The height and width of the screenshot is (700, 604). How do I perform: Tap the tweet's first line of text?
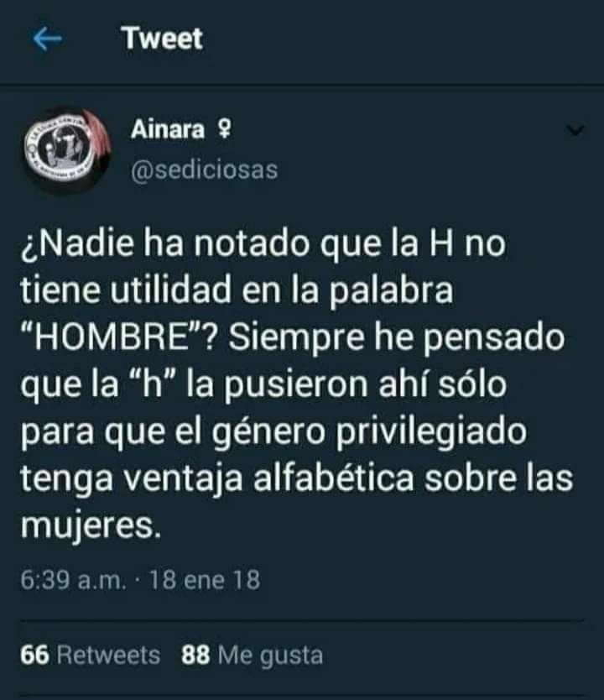(263, 244)
